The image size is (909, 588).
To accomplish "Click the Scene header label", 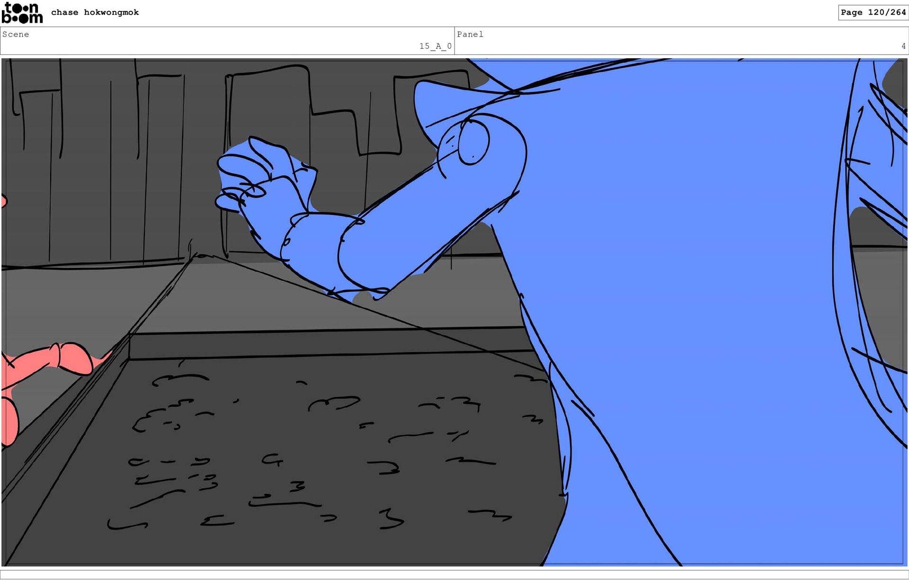I will [16, 34].
